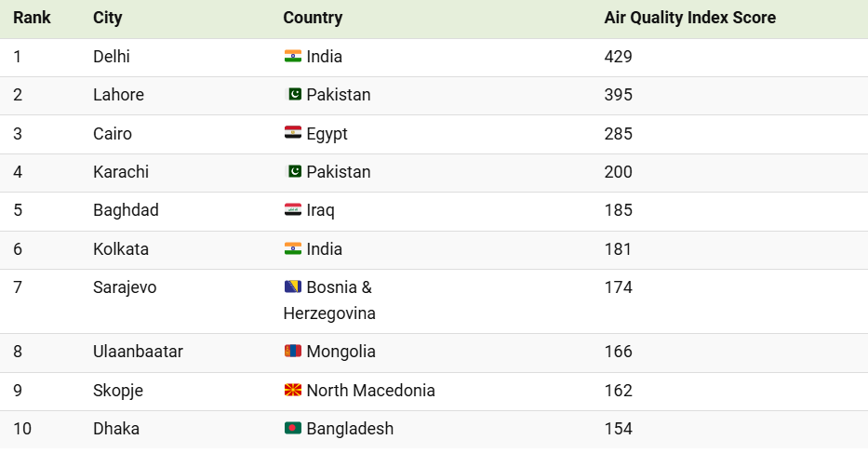Image resolution: width=868 pixels, height=453 pixels.
Task: Click the India flag icon in Kolkata row
Action: coord(293,248)
